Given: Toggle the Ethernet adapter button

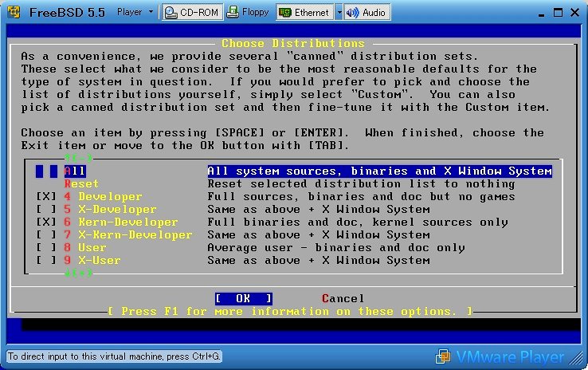Looking at the screenshot, I should [304, 12].
